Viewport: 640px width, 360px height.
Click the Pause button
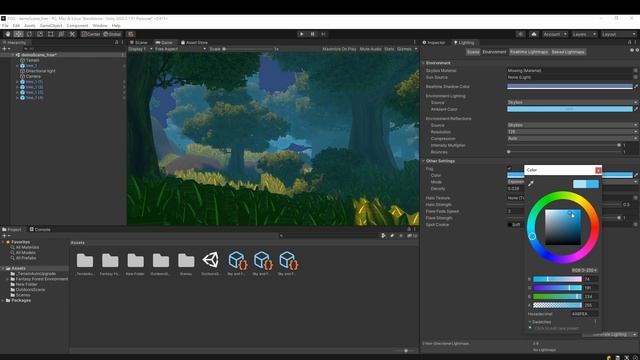click(x=312, y=34)
